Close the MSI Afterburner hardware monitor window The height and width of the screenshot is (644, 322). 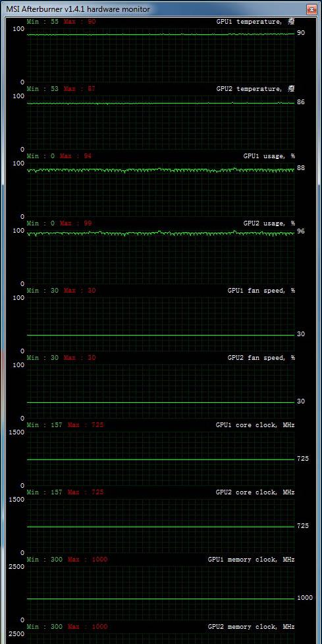click(313, 9)
